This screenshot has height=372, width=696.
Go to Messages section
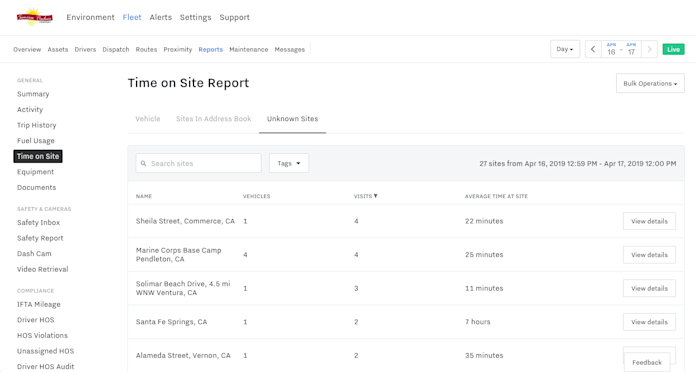289,49
